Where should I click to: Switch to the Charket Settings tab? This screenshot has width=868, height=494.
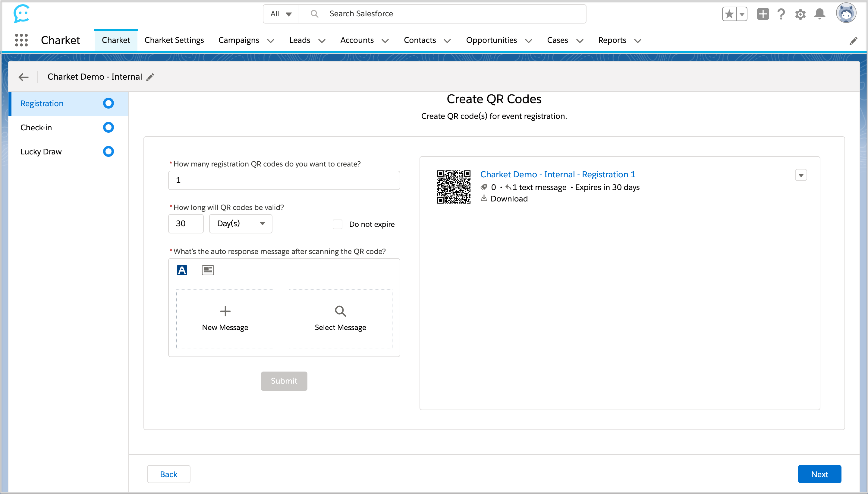tap(174, 40)
